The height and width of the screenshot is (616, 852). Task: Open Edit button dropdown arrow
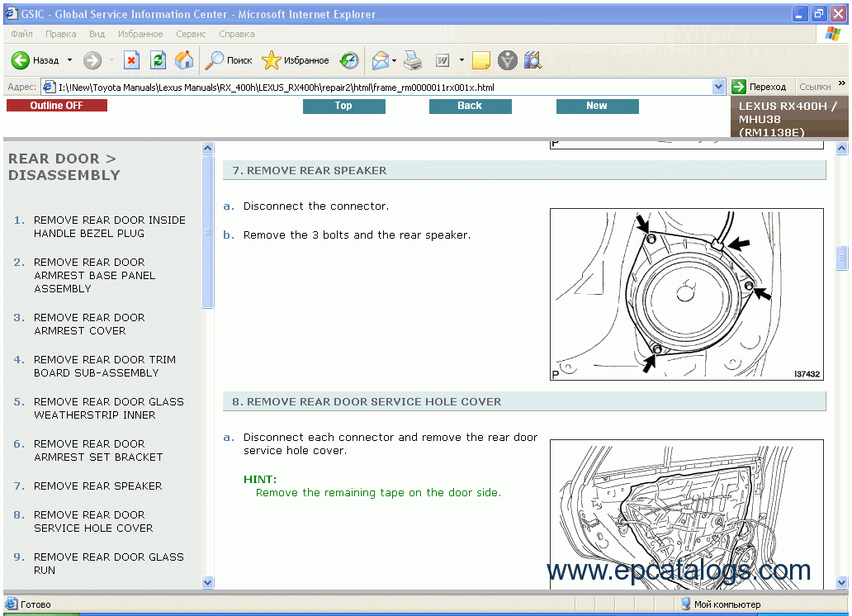pyautogui.click(x=461, y=60)
